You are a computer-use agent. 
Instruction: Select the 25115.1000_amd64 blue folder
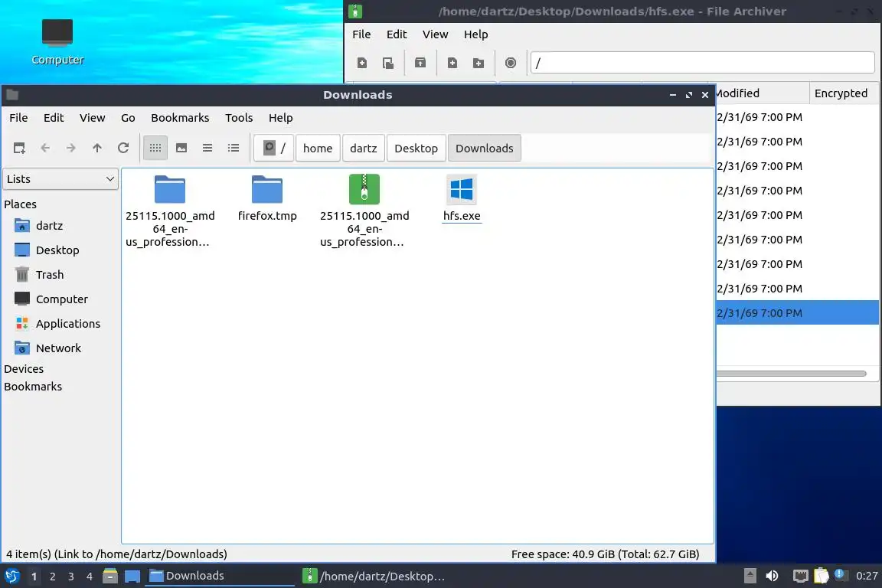170,189
